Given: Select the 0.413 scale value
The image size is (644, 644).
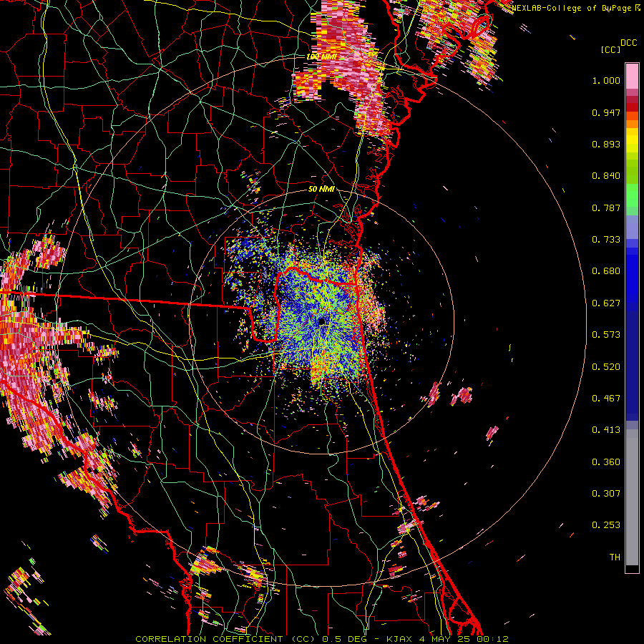Looking at the screenshot, I should (x=606, y=430).
